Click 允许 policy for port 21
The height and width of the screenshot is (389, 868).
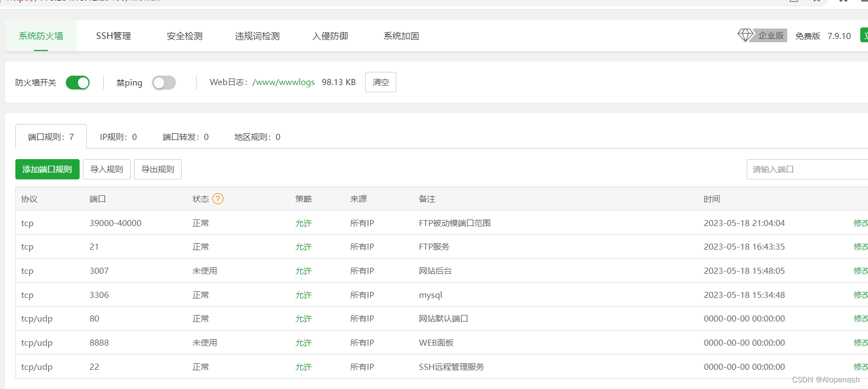(x=304, y=247)
